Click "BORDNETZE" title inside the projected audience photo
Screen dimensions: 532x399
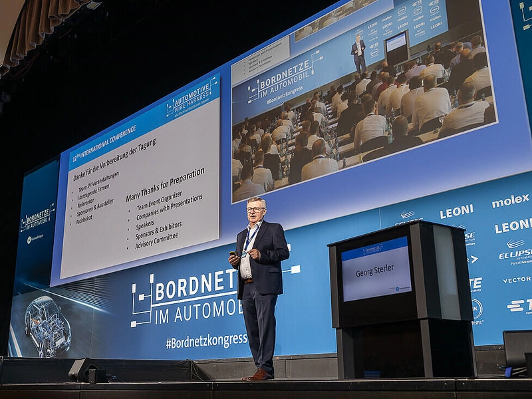coord(284,75)
